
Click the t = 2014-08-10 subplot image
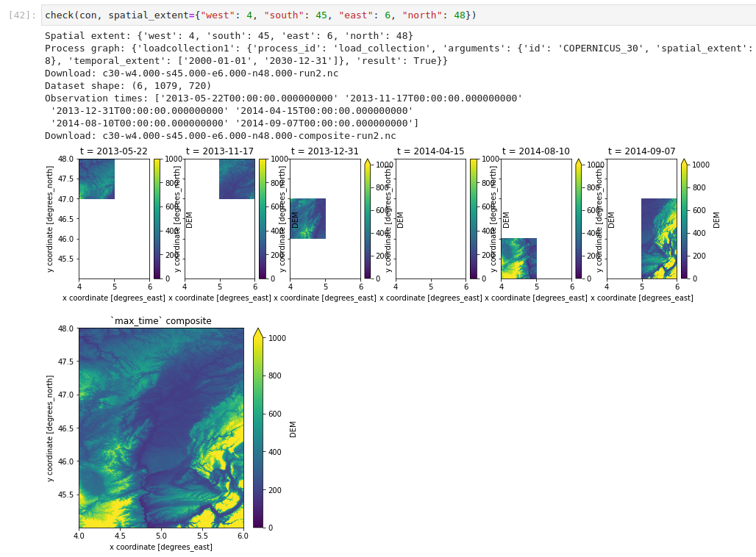tap(518, 257)
